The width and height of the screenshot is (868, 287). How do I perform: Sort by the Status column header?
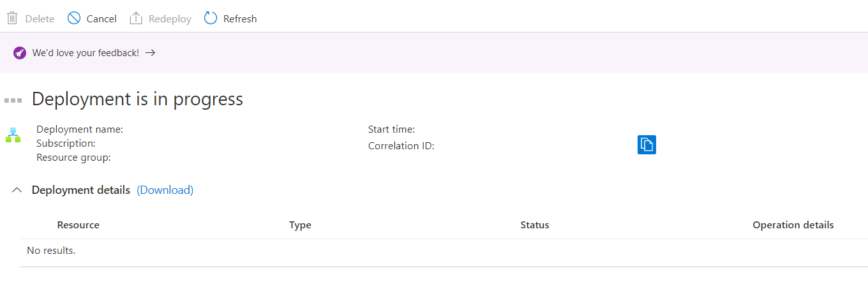click(535, 225)
